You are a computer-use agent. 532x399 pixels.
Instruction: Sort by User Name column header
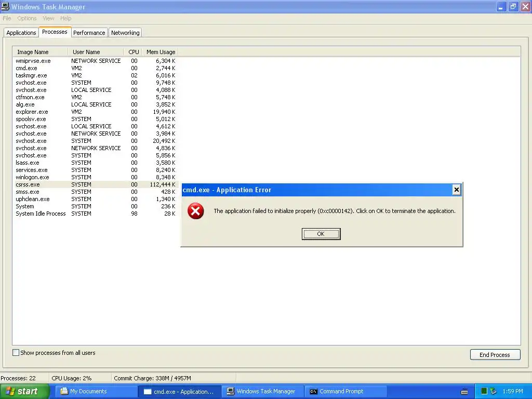pos(96,52)
